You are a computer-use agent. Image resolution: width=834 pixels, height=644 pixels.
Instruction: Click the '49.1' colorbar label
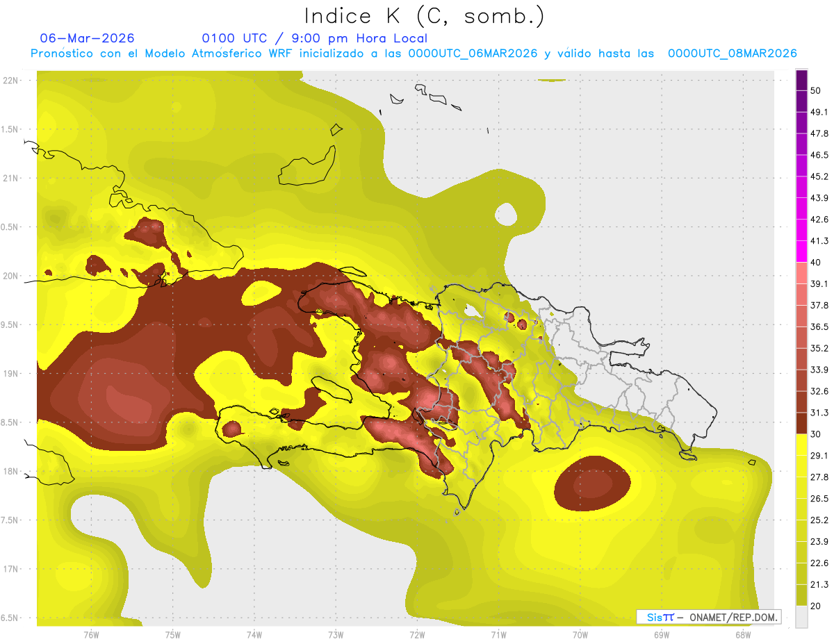tap(819, 112)
